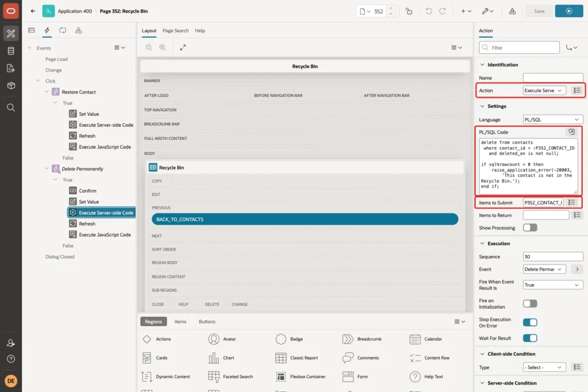Viewport: 588px width, 392px height.
Task: Go to the Delete Permanently event arrow
Action: pos(577,269)
